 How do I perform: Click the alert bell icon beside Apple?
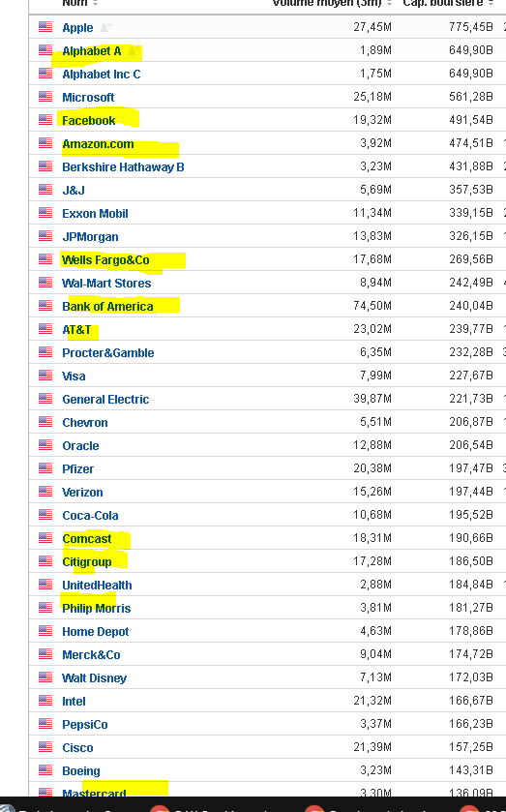point(106,27)
